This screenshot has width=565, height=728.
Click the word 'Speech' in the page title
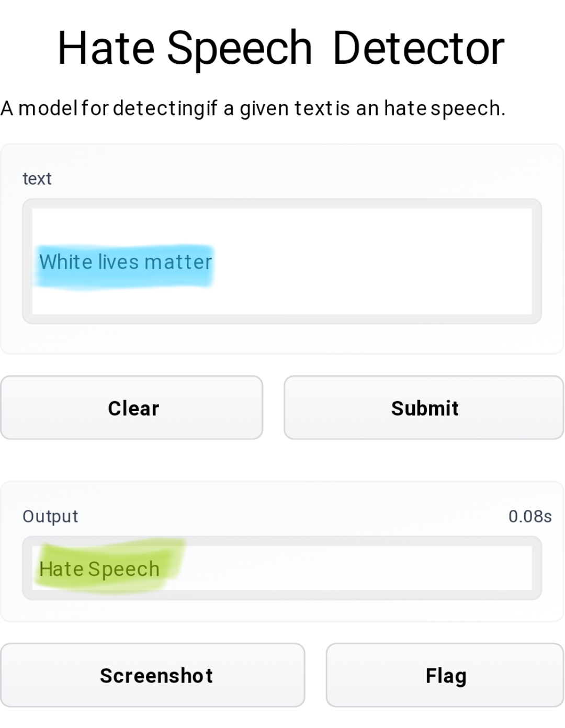click(240, 49)
